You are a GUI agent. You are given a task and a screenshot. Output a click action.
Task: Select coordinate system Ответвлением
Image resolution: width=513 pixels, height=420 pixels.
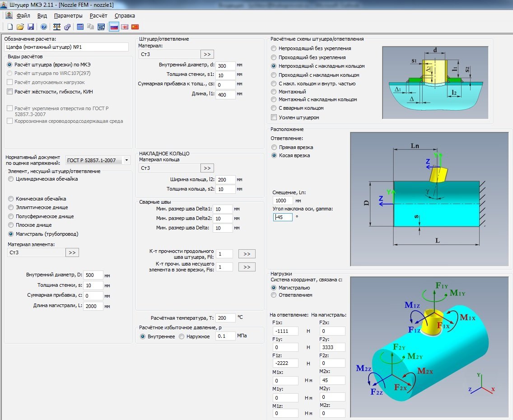point(292,295)
